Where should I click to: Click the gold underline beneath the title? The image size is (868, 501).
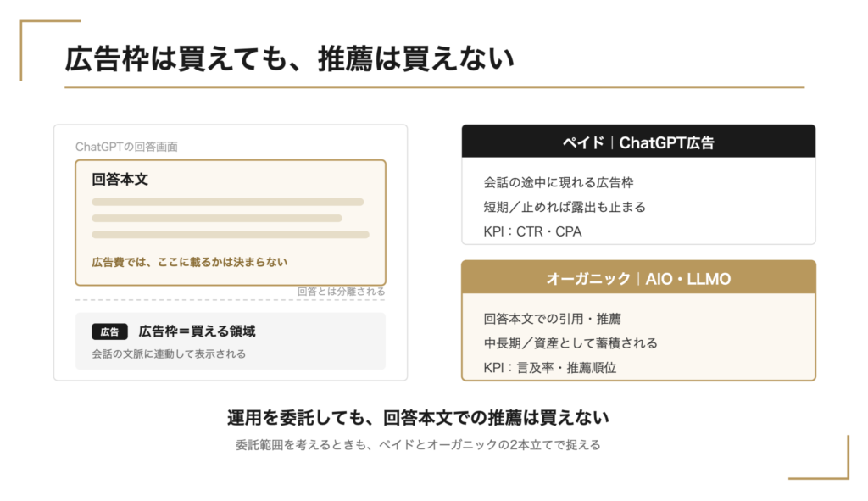435,87
